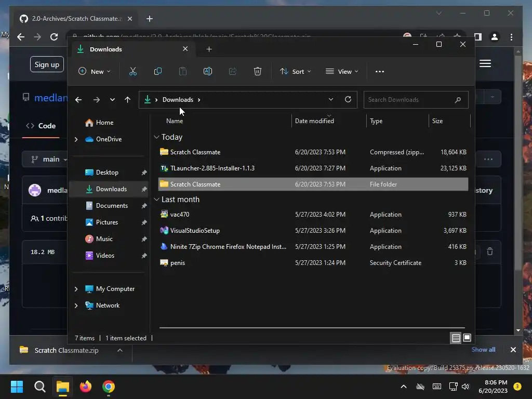Select the Ninite 7Zip Chrome Firefox installer
532x399 pixels.
click(x=313, y=247)
